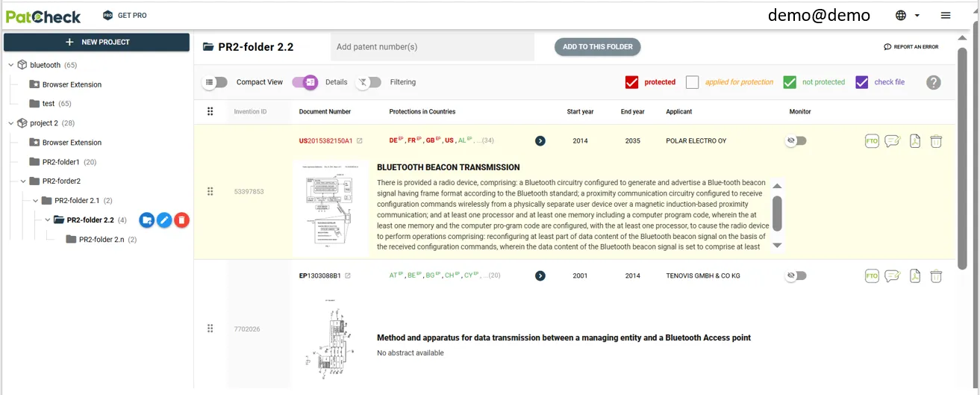This screenshot has height=395, width=980.
Task: Open document EP1303088B1
Action: tap(319, 276)
